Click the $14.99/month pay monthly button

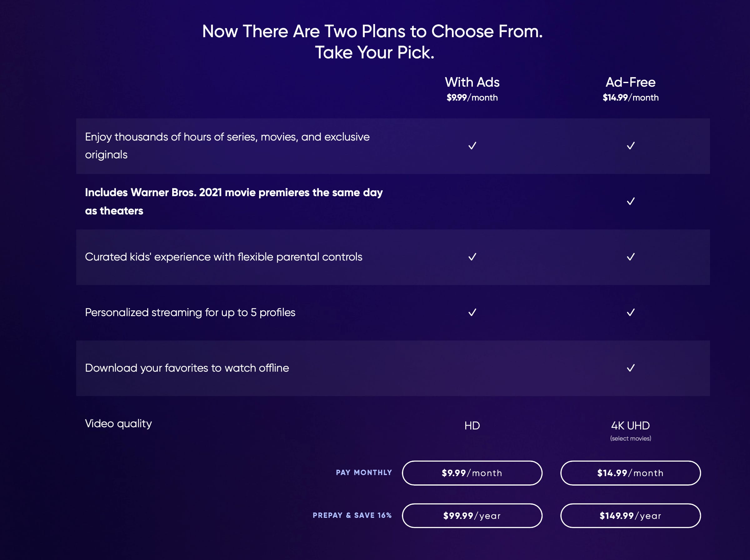pos(630,473)
